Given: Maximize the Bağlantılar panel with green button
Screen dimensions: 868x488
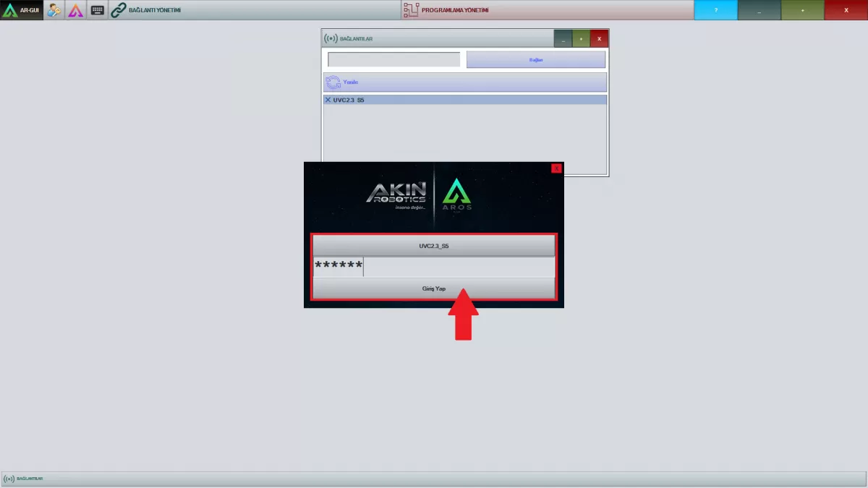Looking at the screenshot, I should pos(581,39).
